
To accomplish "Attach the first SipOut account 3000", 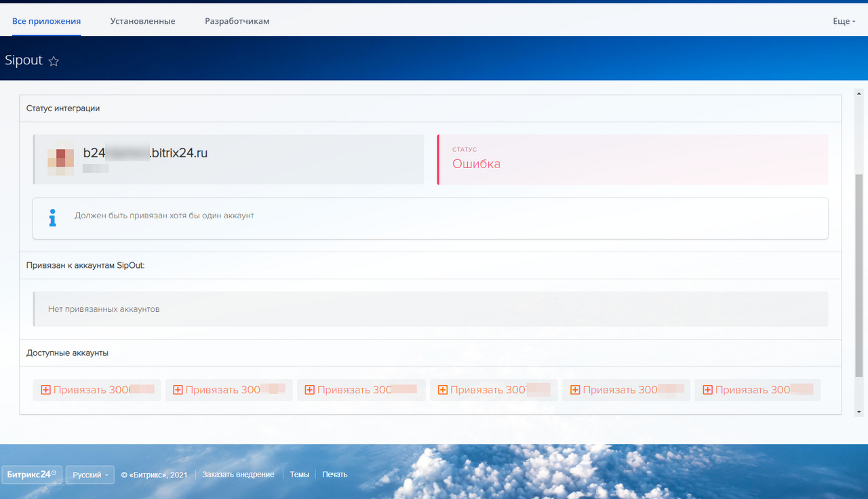I will [x=96, y=390].
